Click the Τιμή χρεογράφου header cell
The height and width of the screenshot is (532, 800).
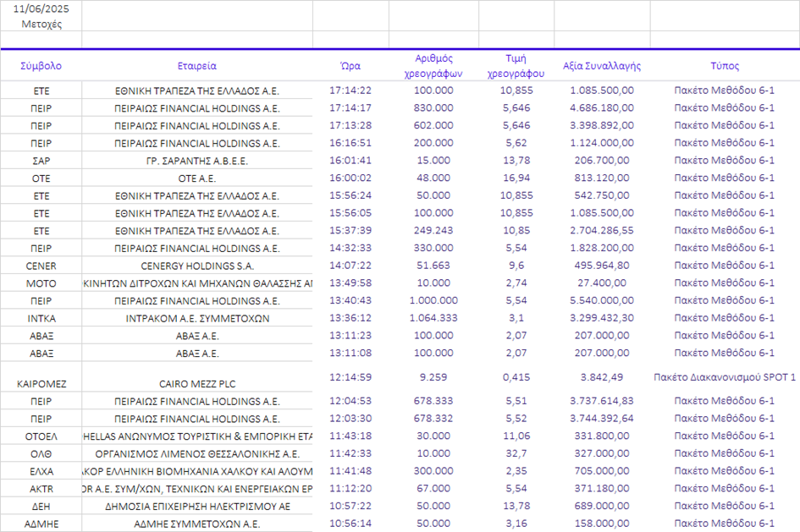point(516,66)
